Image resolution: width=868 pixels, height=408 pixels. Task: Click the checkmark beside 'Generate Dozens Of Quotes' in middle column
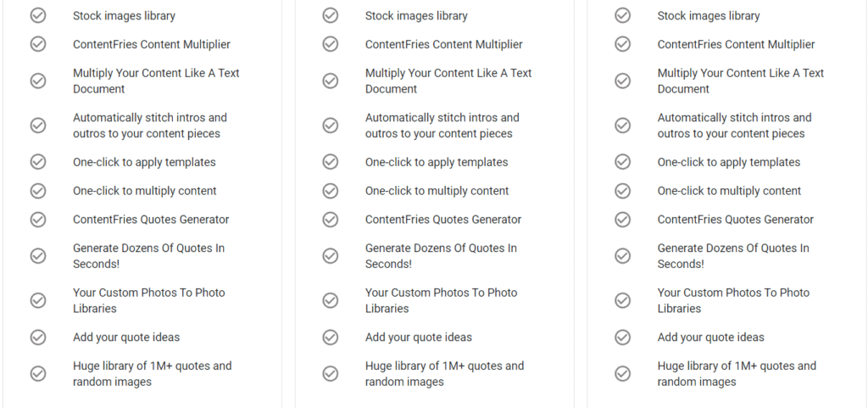coord(331,256)
